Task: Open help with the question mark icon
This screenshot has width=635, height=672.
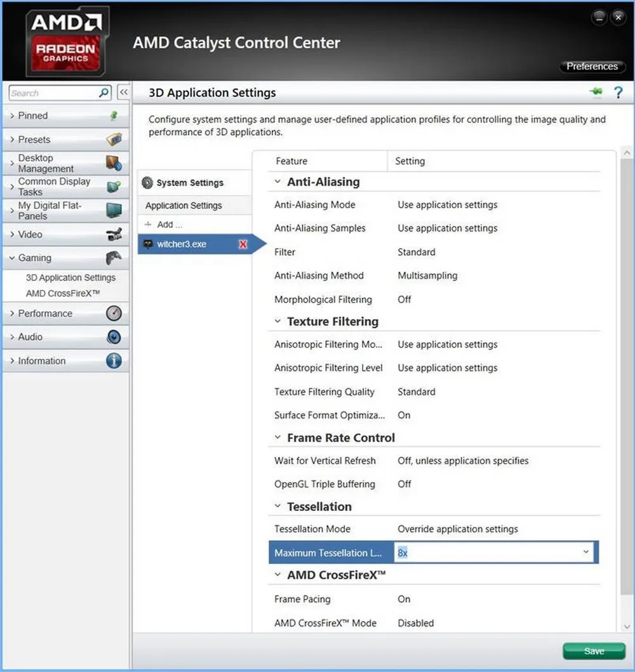Action: (618, 93)
